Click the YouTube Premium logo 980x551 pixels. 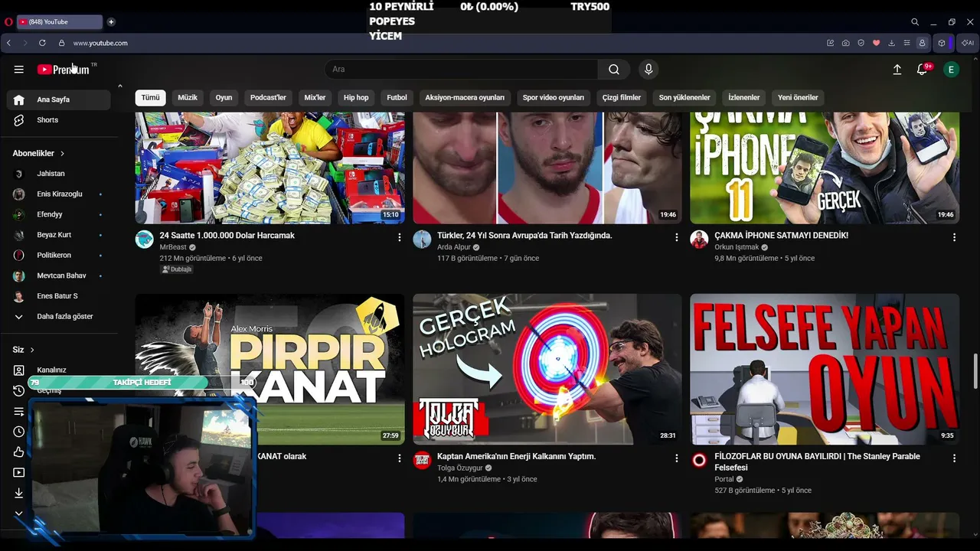coord(64,70)
